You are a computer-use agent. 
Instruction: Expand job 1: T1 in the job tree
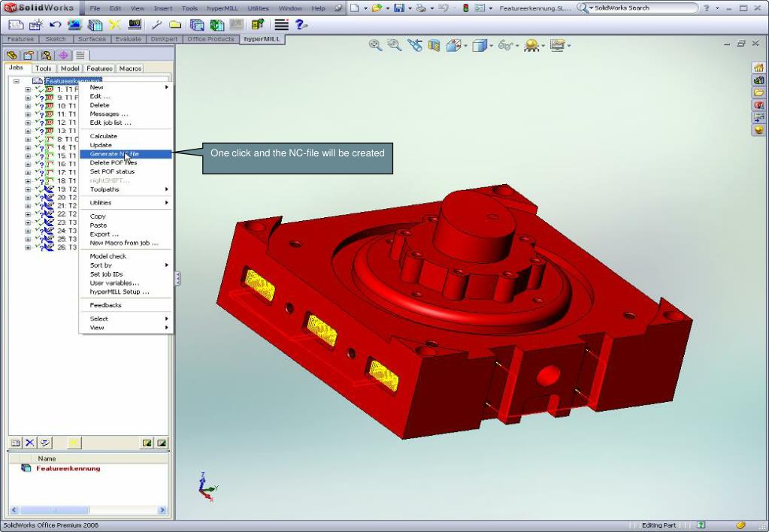click(x=28, y=89)
